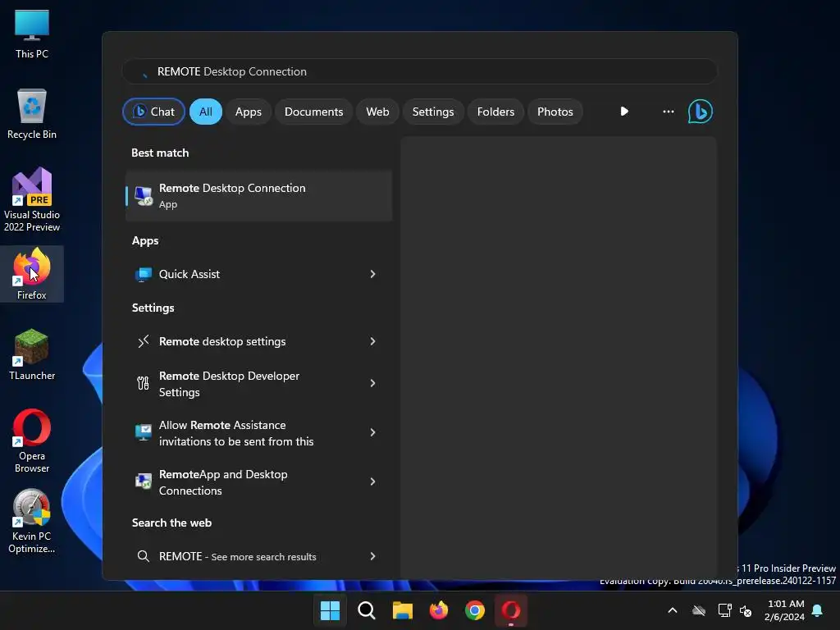Select the Kevin PC Optimizer shortcut
The height and width of the screenshot is (630, 840).
(32, 521)
